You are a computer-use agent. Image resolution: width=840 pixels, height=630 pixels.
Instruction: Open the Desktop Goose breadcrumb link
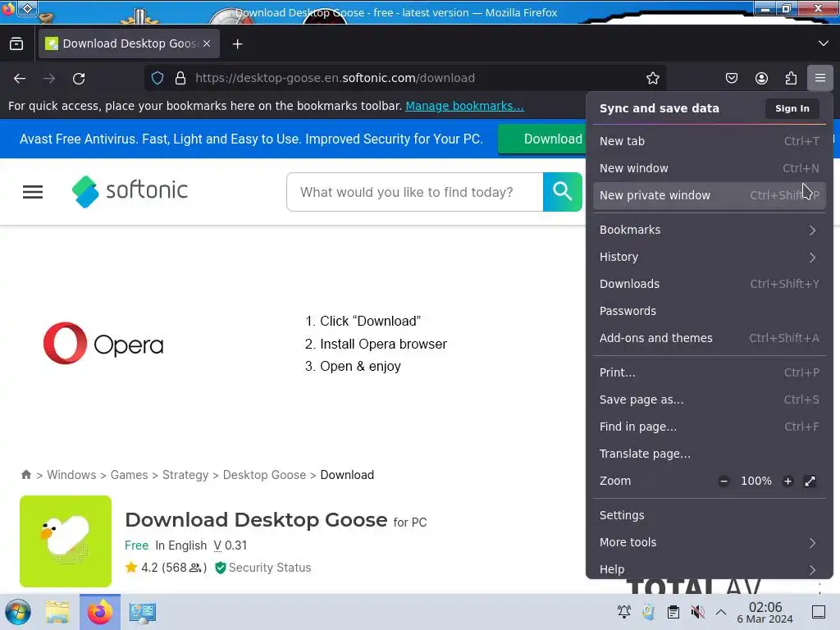click(264, 475)
